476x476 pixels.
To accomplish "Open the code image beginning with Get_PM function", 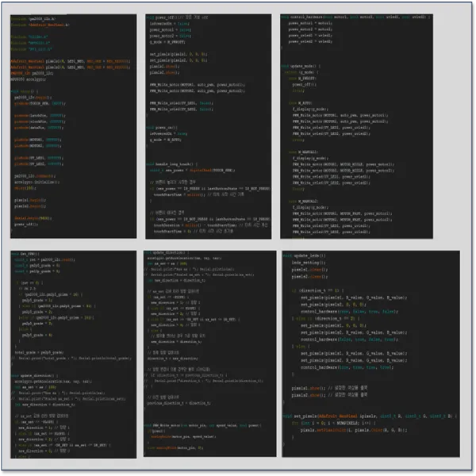I will coord(73,355).
